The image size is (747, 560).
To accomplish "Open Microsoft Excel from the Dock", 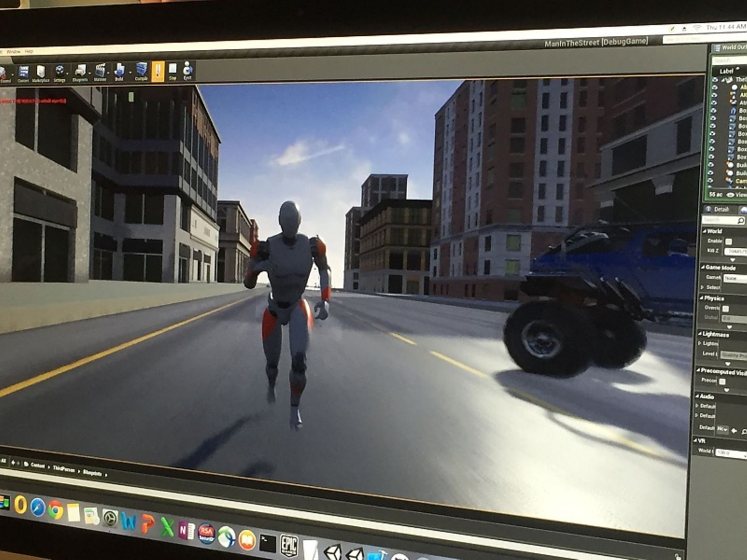I will (167, 528).
